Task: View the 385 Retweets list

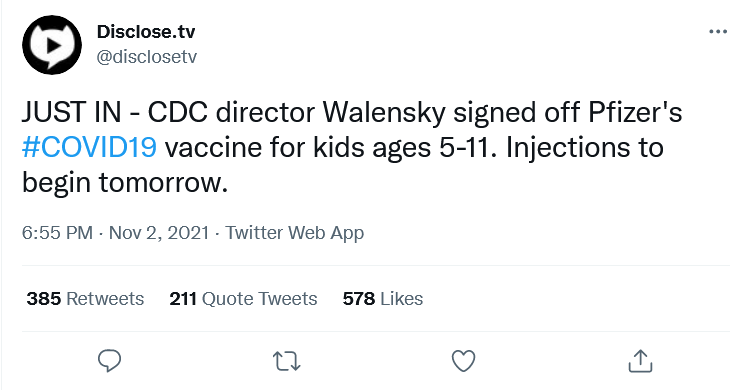Action: tap(85, 298)
